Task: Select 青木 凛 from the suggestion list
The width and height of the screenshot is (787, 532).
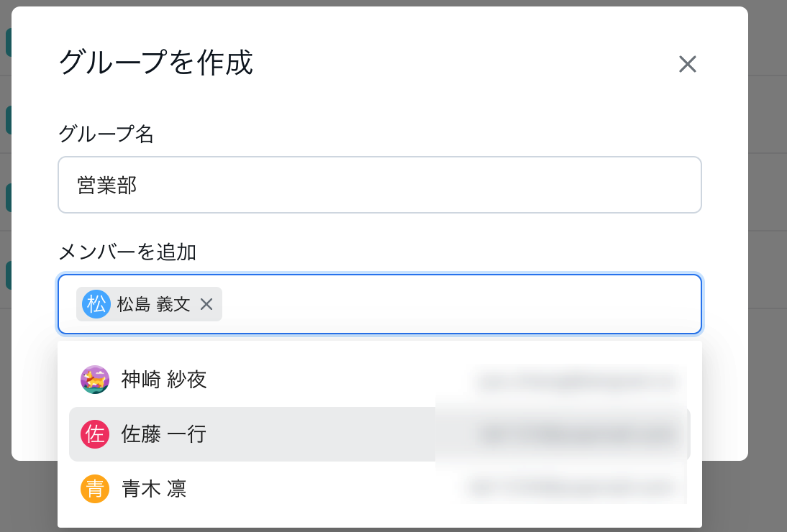Action: pos(379,489)
